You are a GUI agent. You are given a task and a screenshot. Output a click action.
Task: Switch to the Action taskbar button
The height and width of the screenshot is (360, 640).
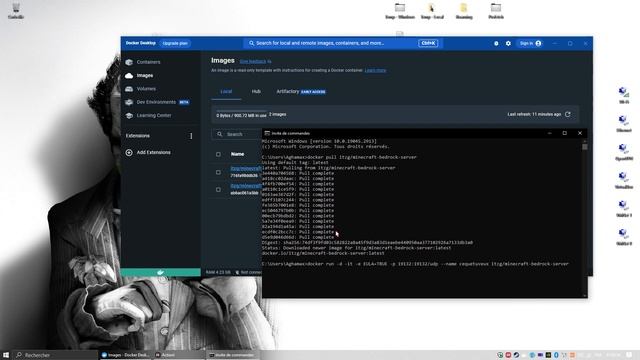click(179, 355)
